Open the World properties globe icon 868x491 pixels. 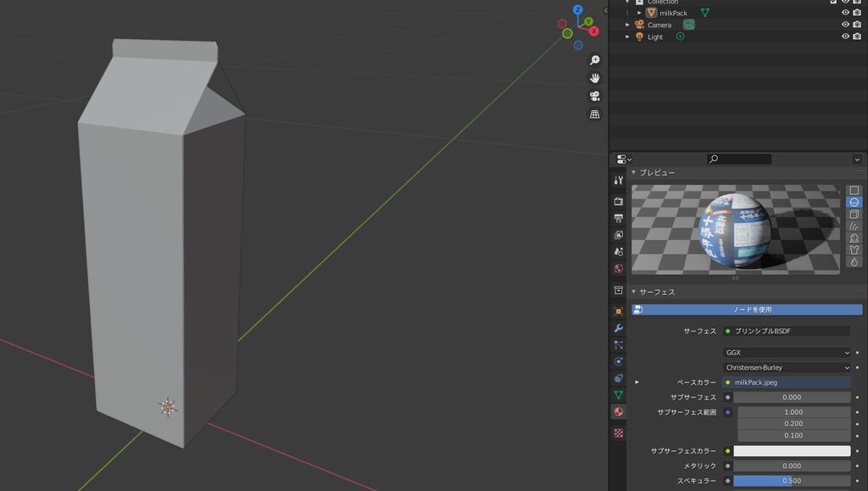(618, 269)
